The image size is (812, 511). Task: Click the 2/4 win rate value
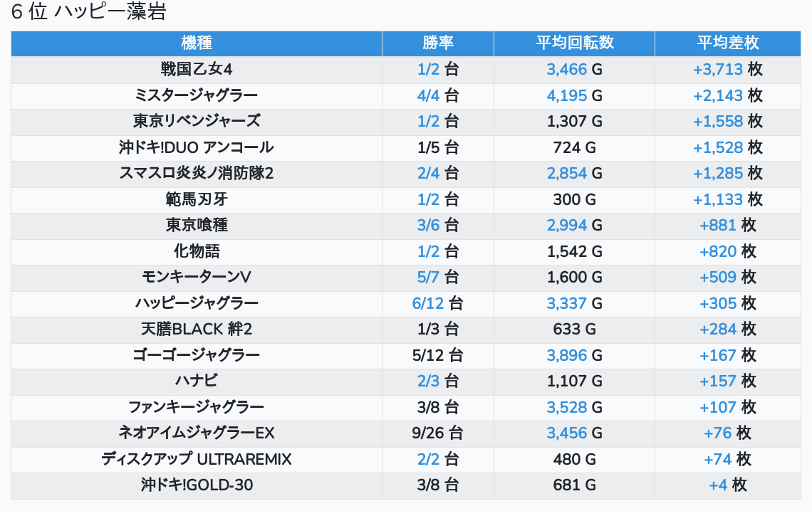click(428, 174)
